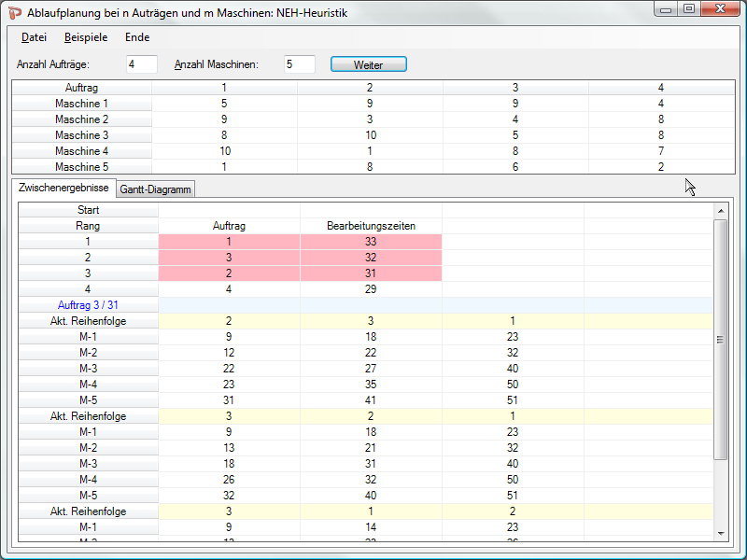Select the Maschine 5 row header
This screenshot has height=560, width=747.
pyautogui.click(x=81, y=167)
